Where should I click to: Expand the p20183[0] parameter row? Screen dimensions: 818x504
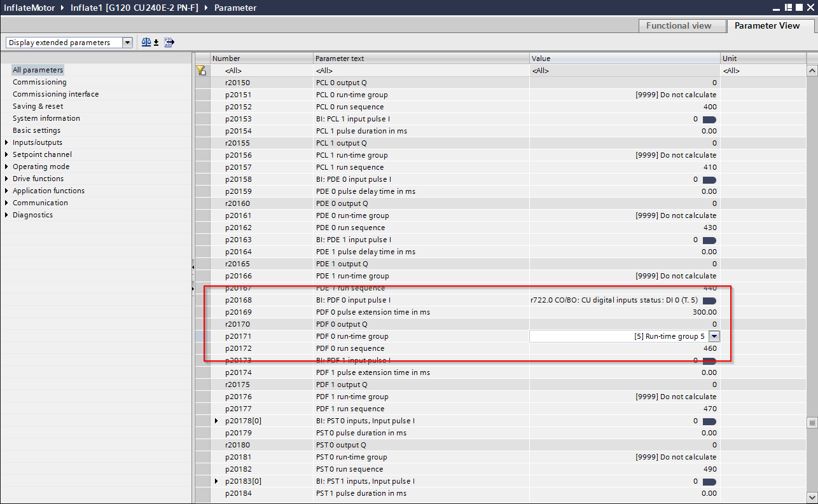(216, 481)
